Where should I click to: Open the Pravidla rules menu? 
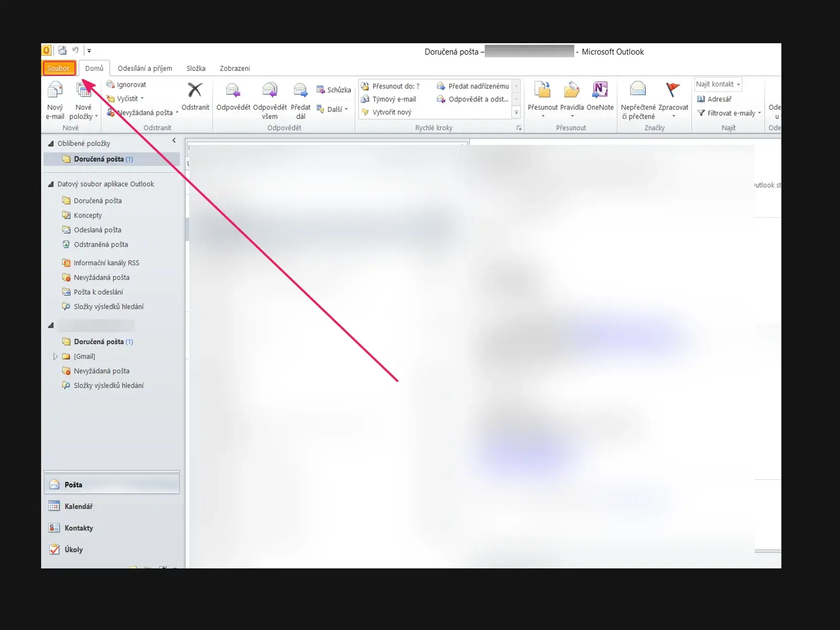point(572,100)
